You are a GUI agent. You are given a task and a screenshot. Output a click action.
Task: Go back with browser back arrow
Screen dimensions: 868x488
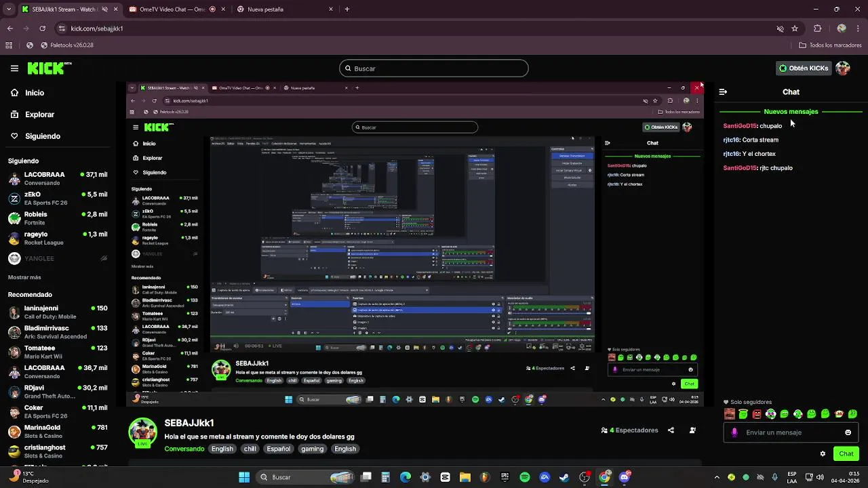pos(9,28)
